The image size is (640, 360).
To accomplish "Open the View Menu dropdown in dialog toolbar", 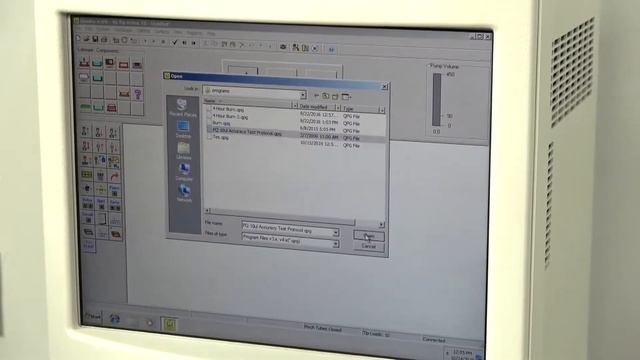I will tap(346, 97).
